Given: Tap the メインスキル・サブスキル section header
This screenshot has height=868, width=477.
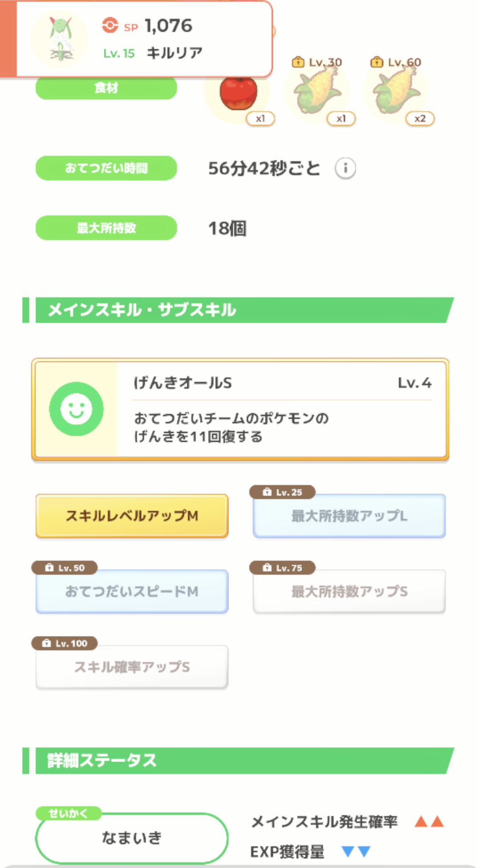Looking at the screenshot, I should coord(238,310).
